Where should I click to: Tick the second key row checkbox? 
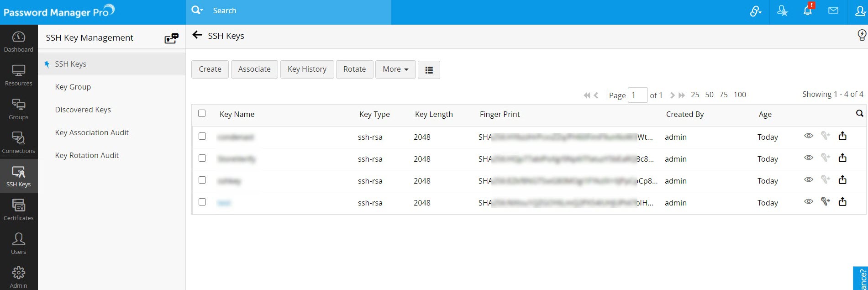click(x=202, y=158)
